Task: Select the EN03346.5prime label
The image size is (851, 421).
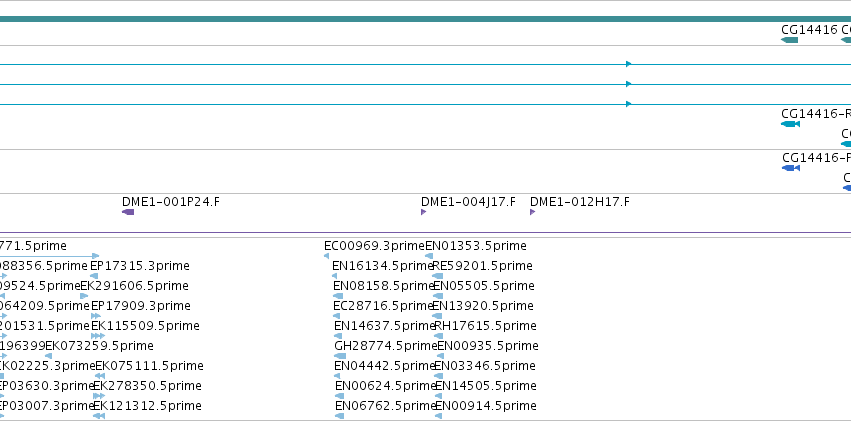Action: click(x=485, y=366)
